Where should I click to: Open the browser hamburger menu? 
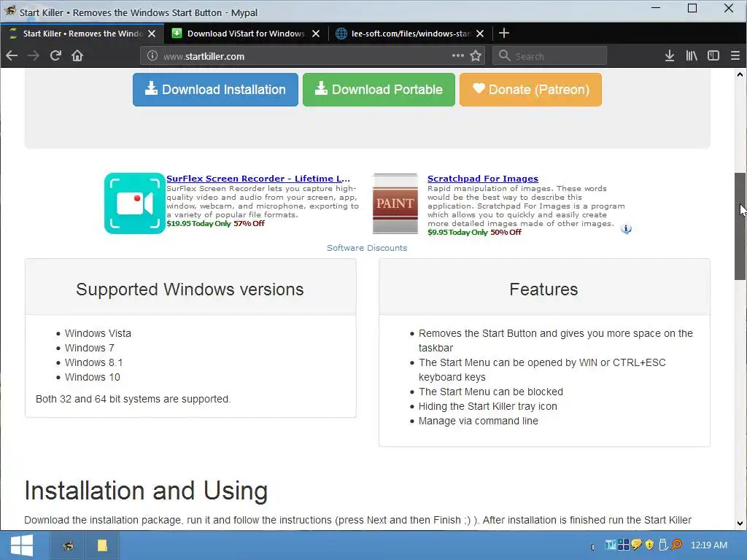click(x=735, y=55)
